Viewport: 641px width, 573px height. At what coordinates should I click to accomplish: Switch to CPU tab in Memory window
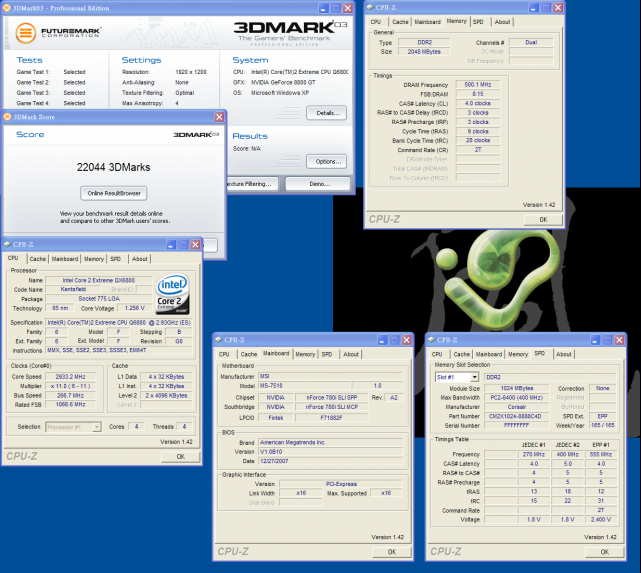[x=376, y=22]
